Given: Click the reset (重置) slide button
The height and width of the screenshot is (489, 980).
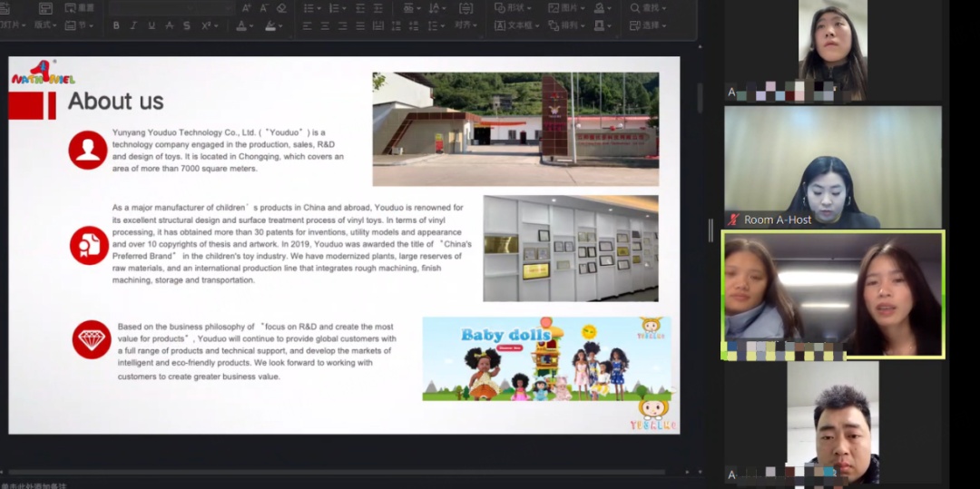Looking at the screenshot, I should [x=79, y=7].
